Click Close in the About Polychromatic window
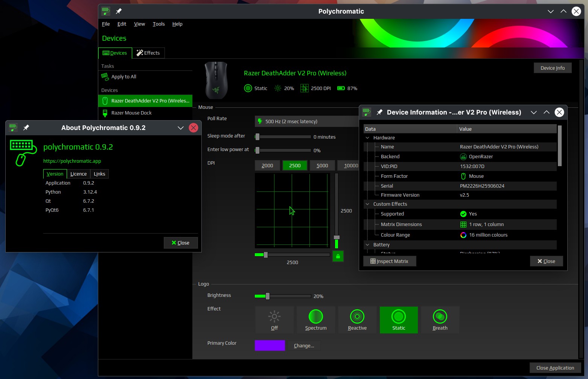Image resolution: width=588 pixels, height=379 pixels. [x=181, y=243]
